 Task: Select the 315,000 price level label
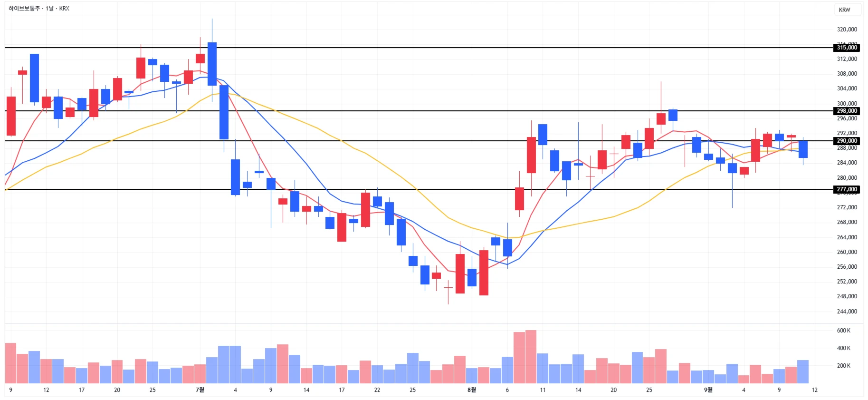click(x=847, y=48)
